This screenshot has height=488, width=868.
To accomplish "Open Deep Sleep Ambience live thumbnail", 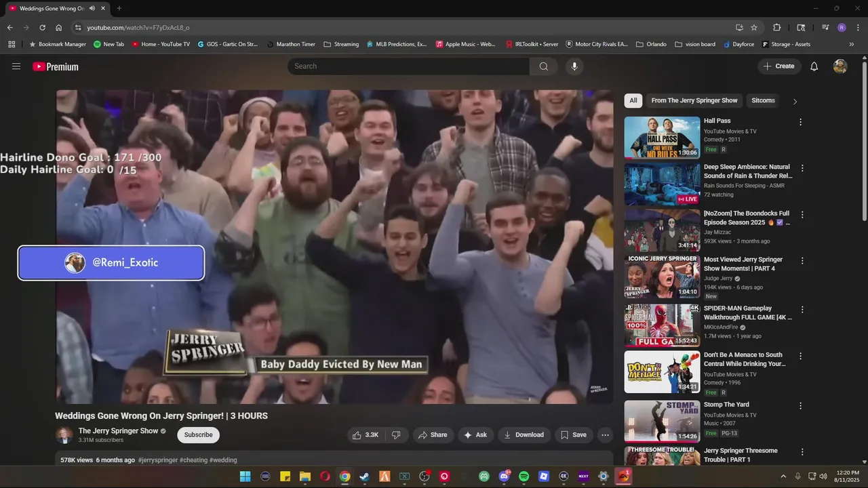I will (x=662, y=184).
